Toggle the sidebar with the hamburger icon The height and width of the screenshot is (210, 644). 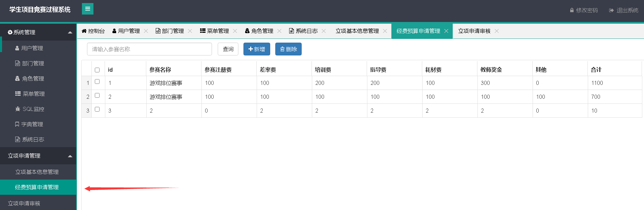(88, 9)
